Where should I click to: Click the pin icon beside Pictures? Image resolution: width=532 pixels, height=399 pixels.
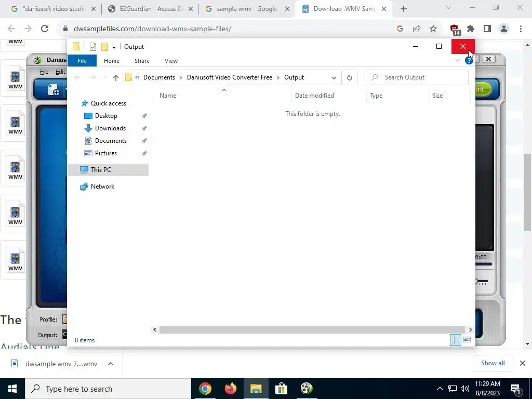[144, 153]
